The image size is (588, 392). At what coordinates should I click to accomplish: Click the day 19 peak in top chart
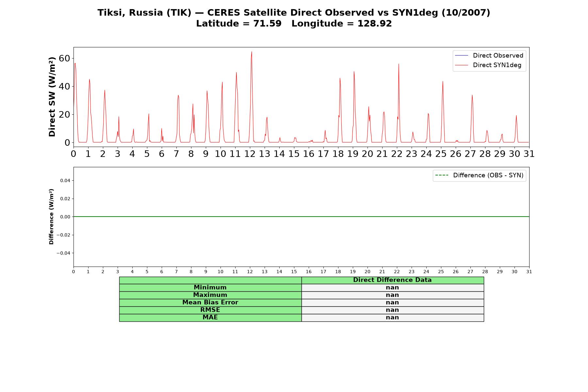point(354,72)
